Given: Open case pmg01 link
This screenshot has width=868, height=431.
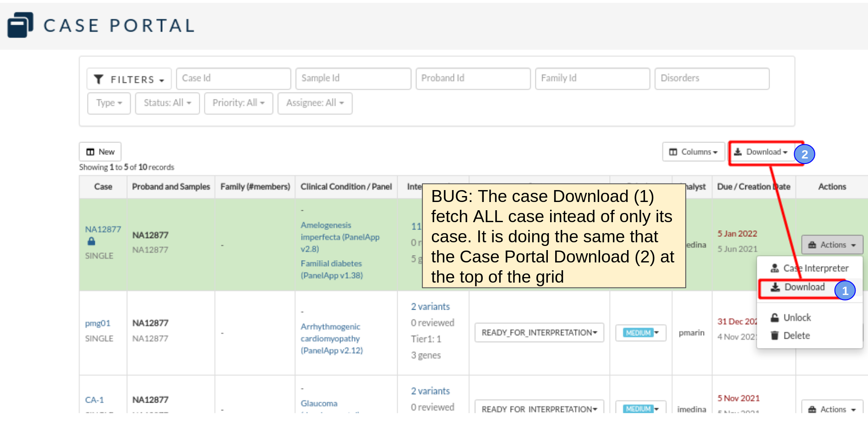Looking at the screenshot, I should [x=98, y=323].
